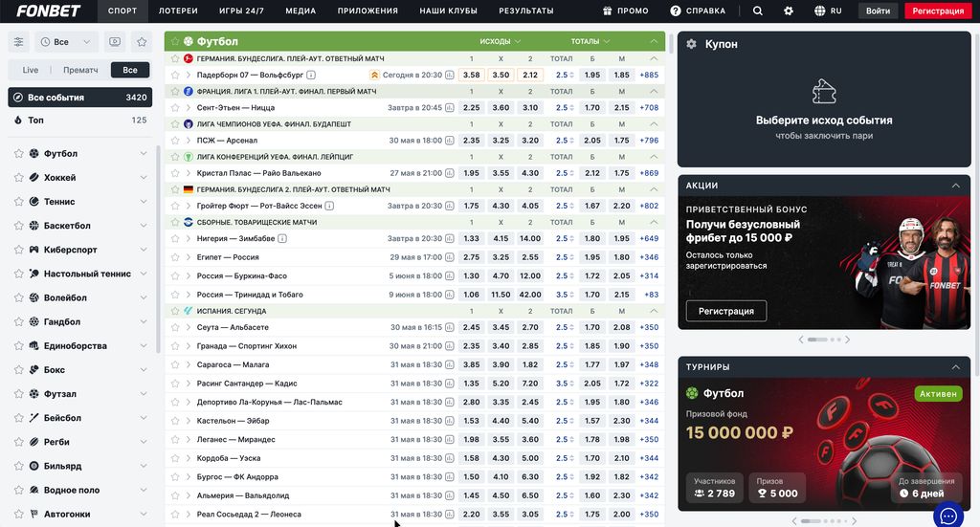Click Регистрация button in welcome bonus banner
Viewport: 980px width, 527px height.
tap(725, 311)
